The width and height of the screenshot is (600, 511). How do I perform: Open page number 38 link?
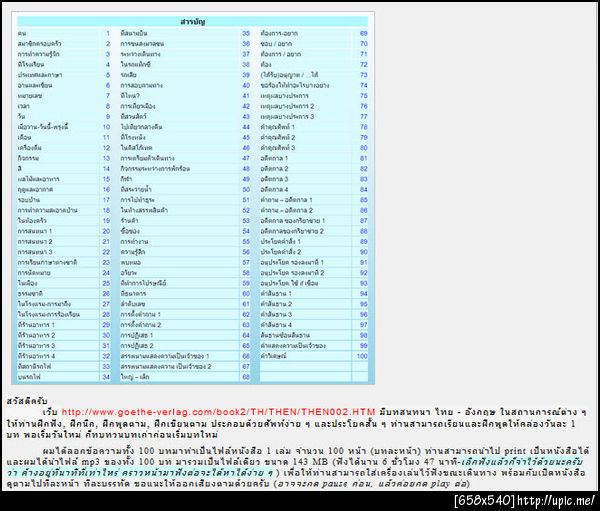[246, 65]
